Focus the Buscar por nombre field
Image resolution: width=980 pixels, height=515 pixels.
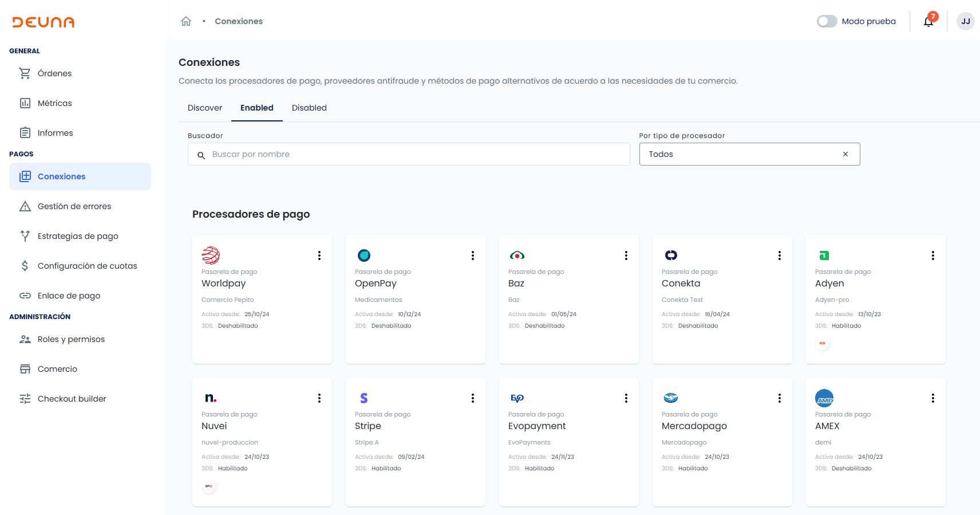(409, 154)
